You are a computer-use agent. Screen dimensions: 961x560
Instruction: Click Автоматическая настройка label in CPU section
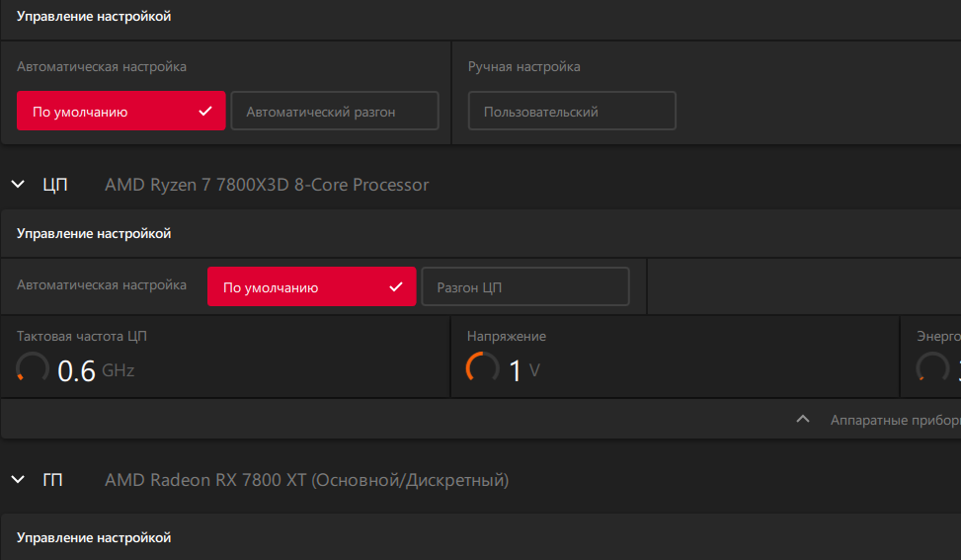[x=102, y=284]
